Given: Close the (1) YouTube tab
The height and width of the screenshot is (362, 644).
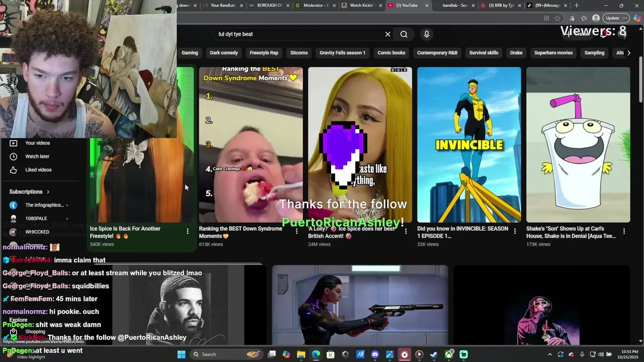Looking at the screenshot, I should pyautogui.click(x=427, y=6).
